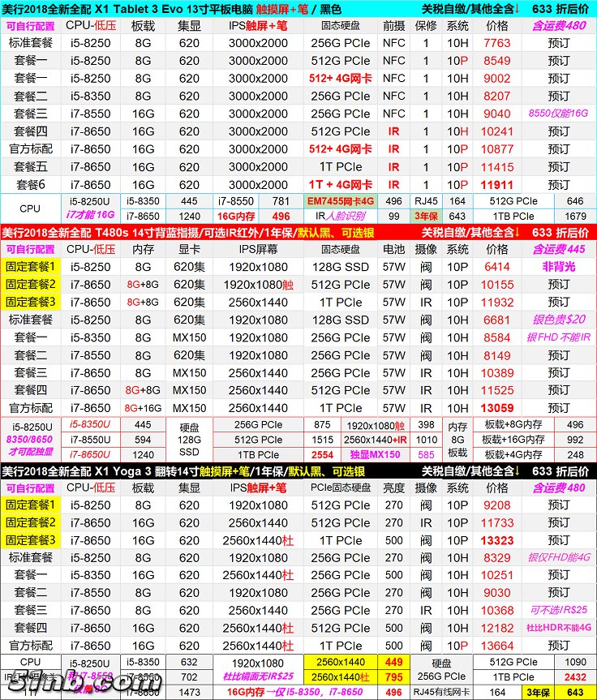Select the red 2554 upgrade price

[x=322, y=455]
